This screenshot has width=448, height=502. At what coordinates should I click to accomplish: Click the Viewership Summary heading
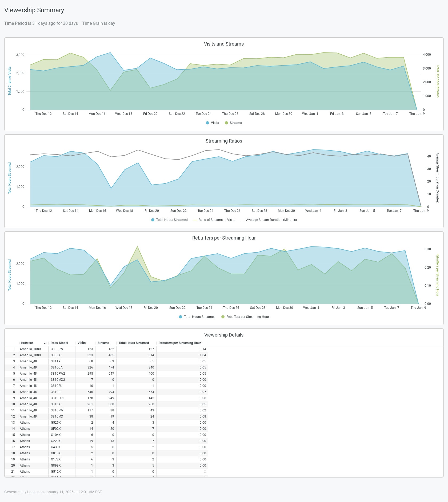click(34, 10)
